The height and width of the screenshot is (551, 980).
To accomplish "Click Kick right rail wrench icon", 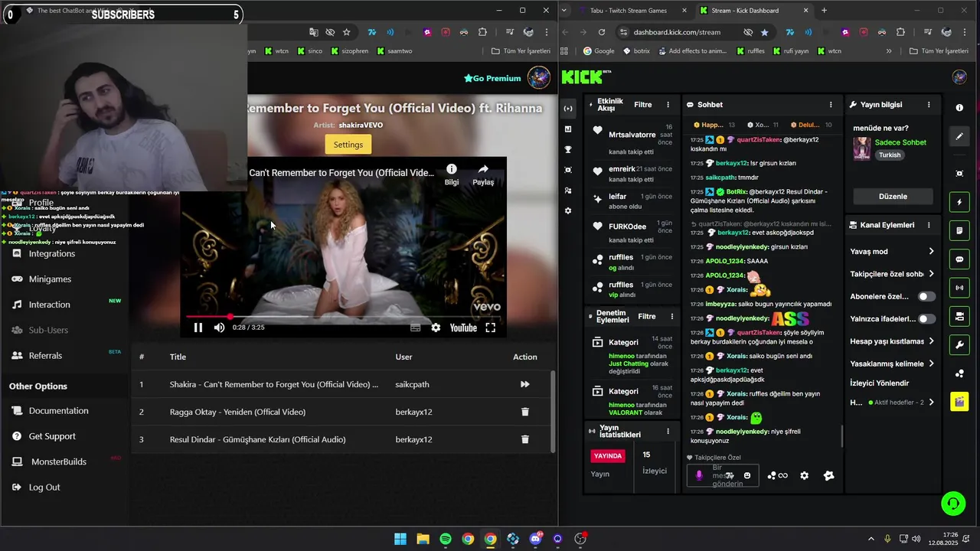I will tap(959, 345).
